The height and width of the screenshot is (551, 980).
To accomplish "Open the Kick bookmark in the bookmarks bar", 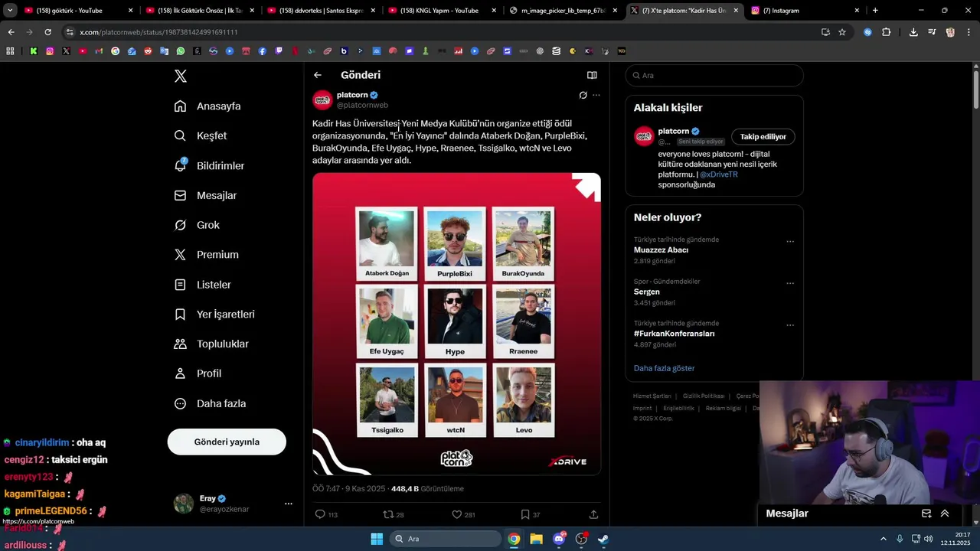I will (34, 51).
